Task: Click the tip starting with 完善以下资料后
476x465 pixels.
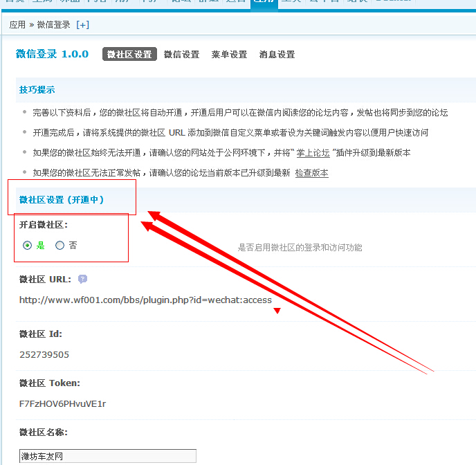Action: click(241, 113)
